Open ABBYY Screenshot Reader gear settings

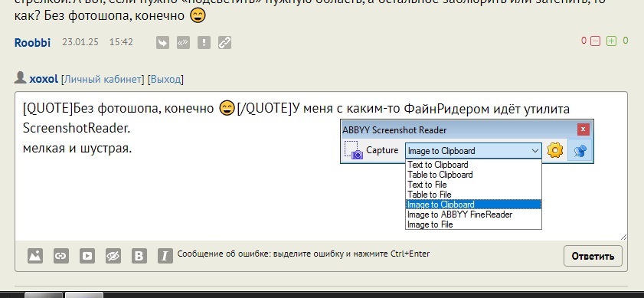click(x=555, y=150)
